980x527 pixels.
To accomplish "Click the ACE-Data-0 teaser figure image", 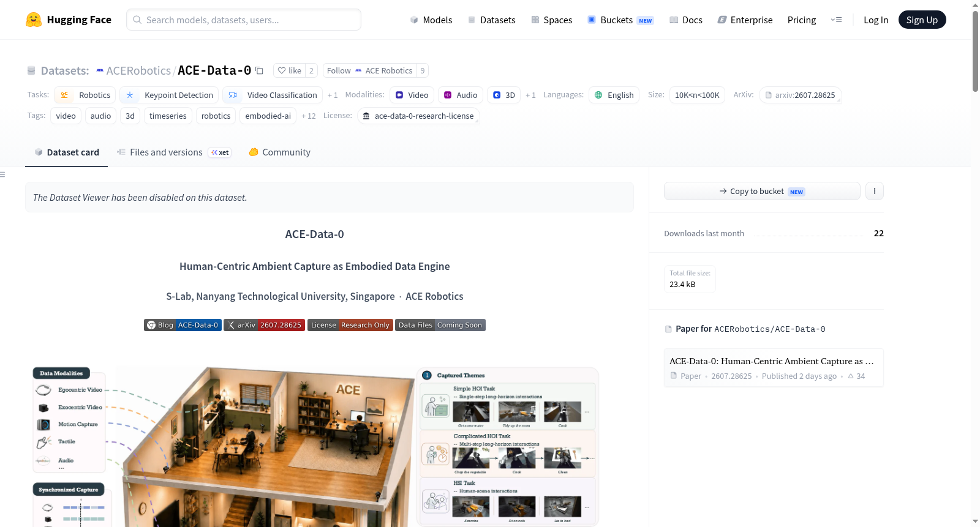I will [315, 446].
